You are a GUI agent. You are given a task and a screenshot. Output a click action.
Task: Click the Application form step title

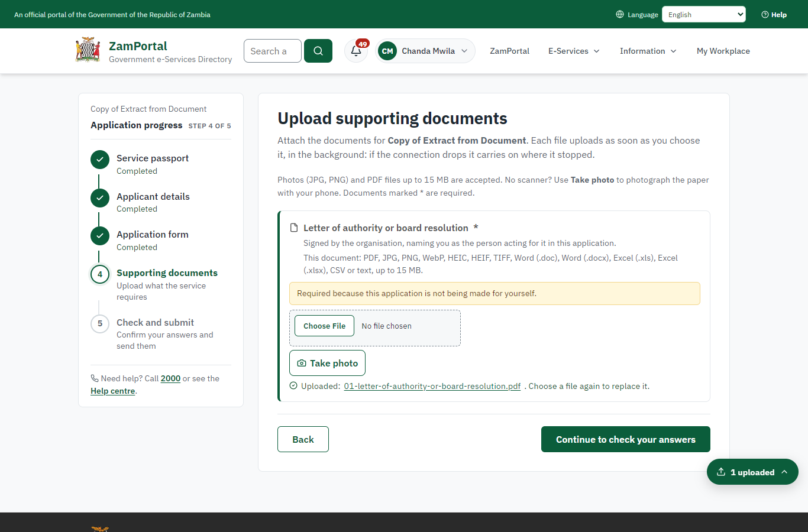click(153, 234)
